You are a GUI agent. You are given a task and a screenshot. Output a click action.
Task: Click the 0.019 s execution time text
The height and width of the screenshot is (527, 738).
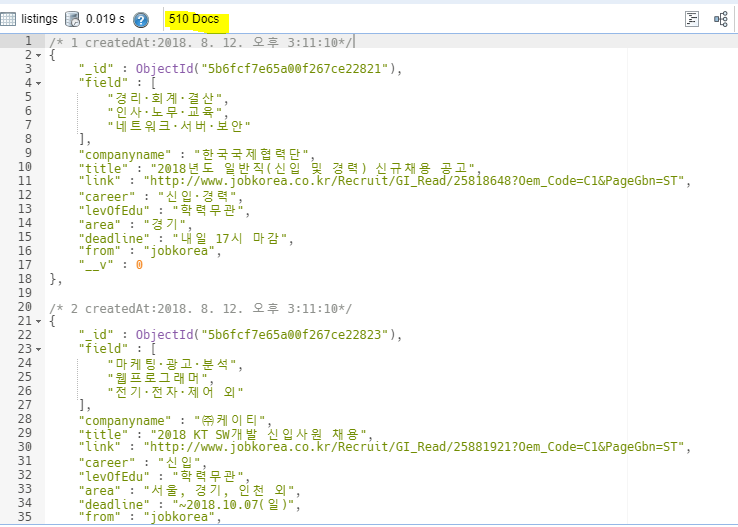[x=105, y=19]
